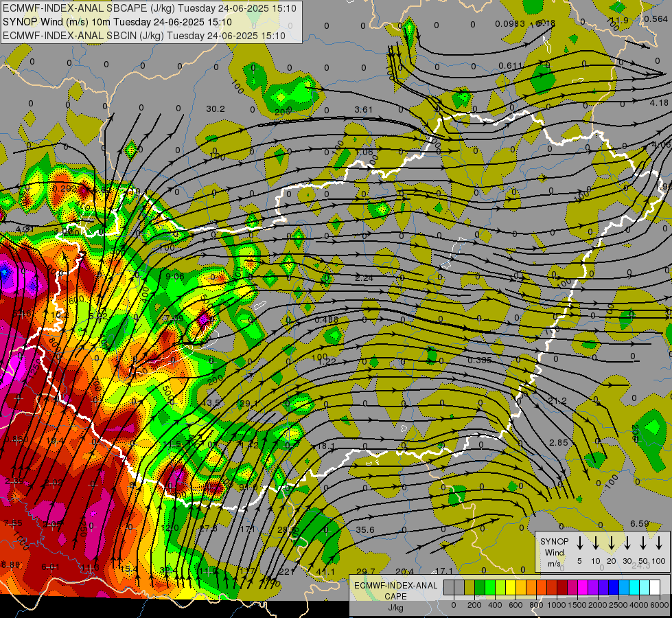Click the '2.85' value on the map
Viewport: 672px width, 618px height.
(559, 442)
